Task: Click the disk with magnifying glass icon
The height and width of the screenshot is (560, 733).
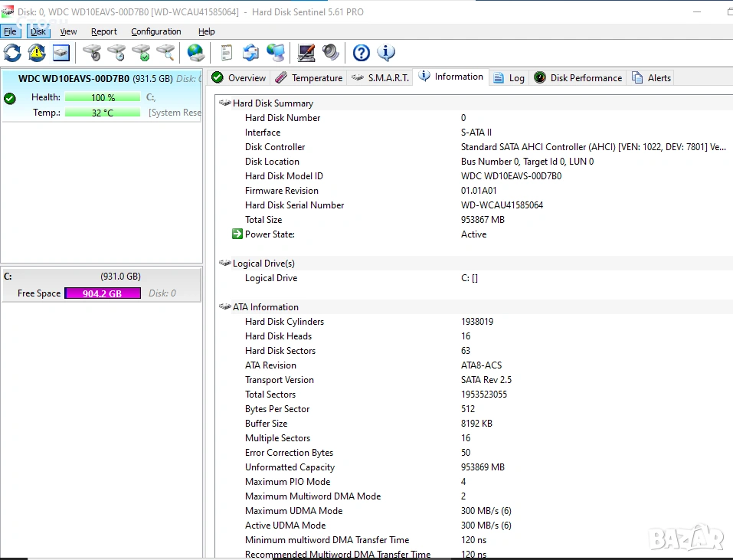Action: point(165,53)
